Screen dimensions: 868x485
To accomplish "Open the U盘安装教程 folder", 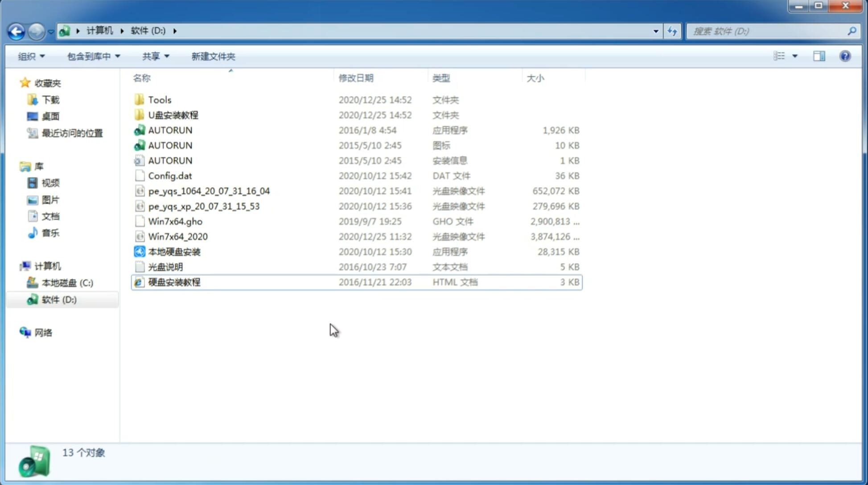I will 172,115.
